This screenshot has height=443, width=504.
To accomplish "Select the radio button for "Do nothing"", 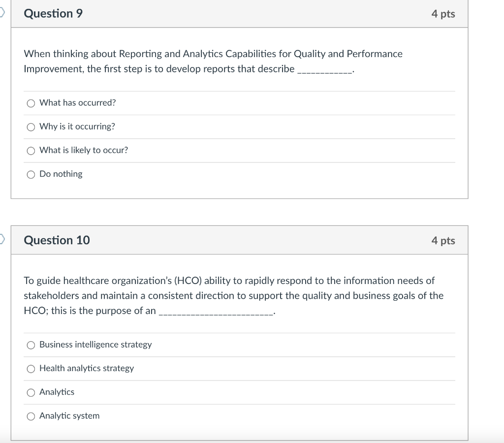I will [31, 174].
